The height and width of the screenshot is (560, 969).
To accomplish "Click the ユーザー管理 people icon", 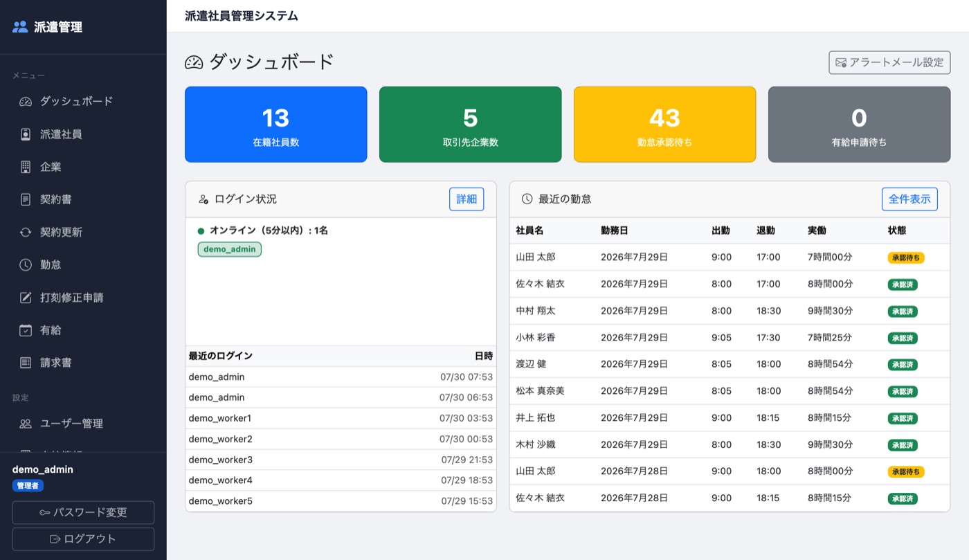I will tap(26, 424).
